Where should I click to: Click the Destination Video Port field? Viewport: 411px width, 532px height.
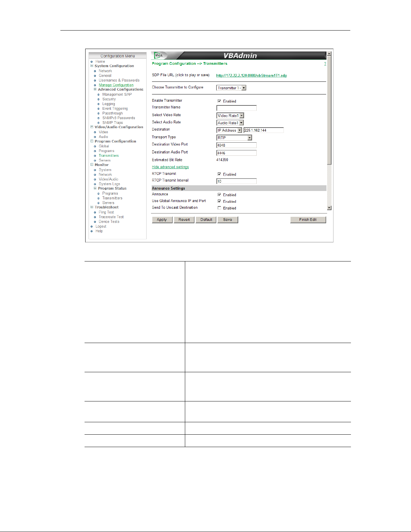pos(237,145)
